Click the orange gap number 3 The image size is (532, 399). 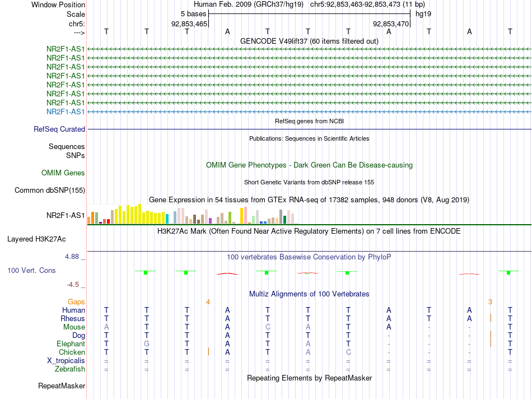[490, 302]
